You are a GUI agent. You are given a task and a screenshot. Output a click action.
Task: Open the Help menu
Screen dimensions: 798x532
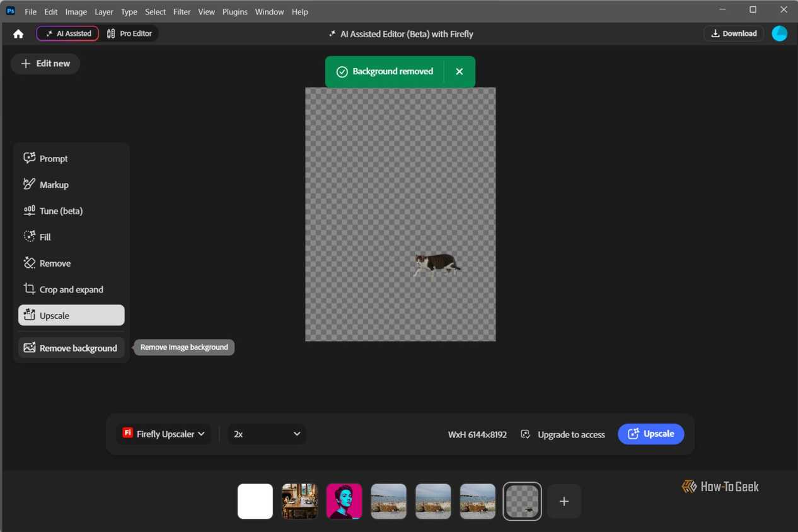(300, 11)
